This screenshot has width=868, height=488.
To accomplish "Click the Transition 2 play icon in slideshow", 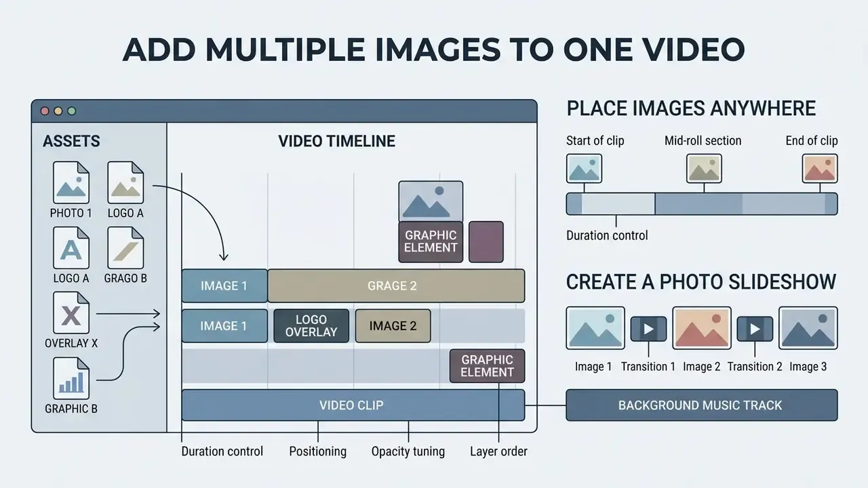I will [755, 329].
